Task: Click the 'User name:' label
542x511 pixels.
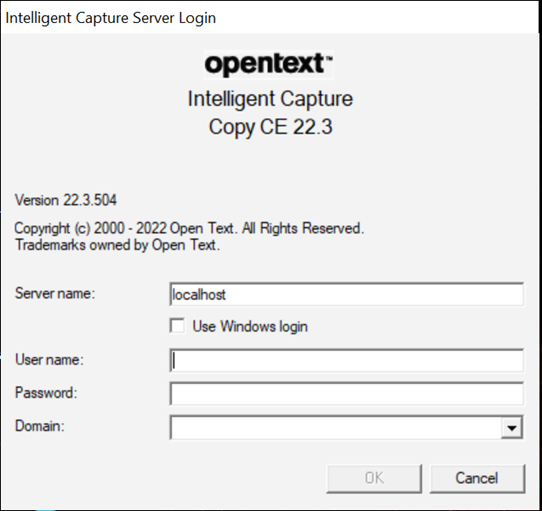Action: [49, 360]
